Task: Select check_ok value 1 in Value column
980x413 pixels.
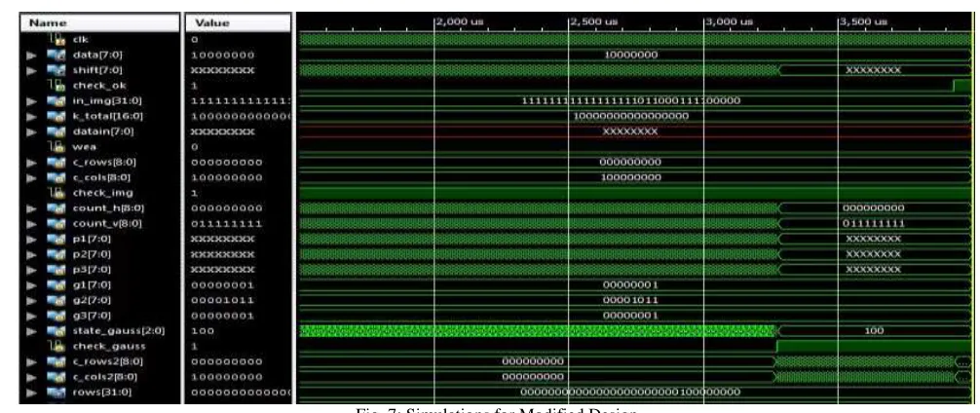Action: point(195,86)
